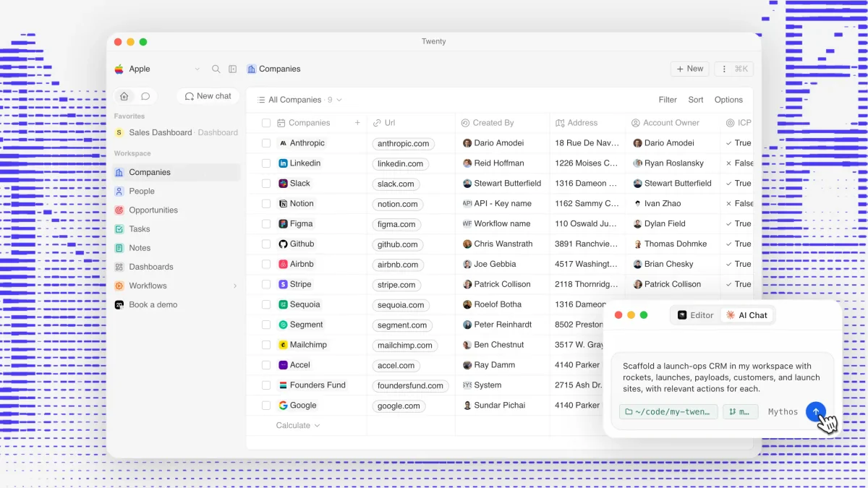Switch to the Editor tab
This screenshot has width=868, height=488.
(x=695, y=315)
